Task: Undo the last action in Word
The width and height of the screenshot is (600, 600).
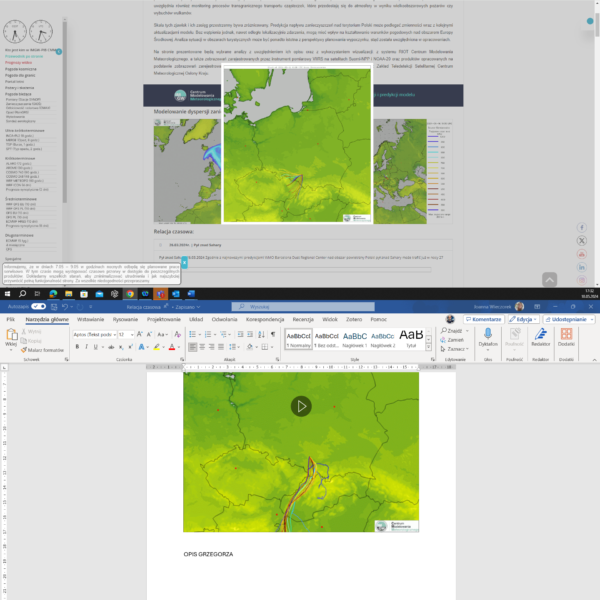Action: (65, 307)
